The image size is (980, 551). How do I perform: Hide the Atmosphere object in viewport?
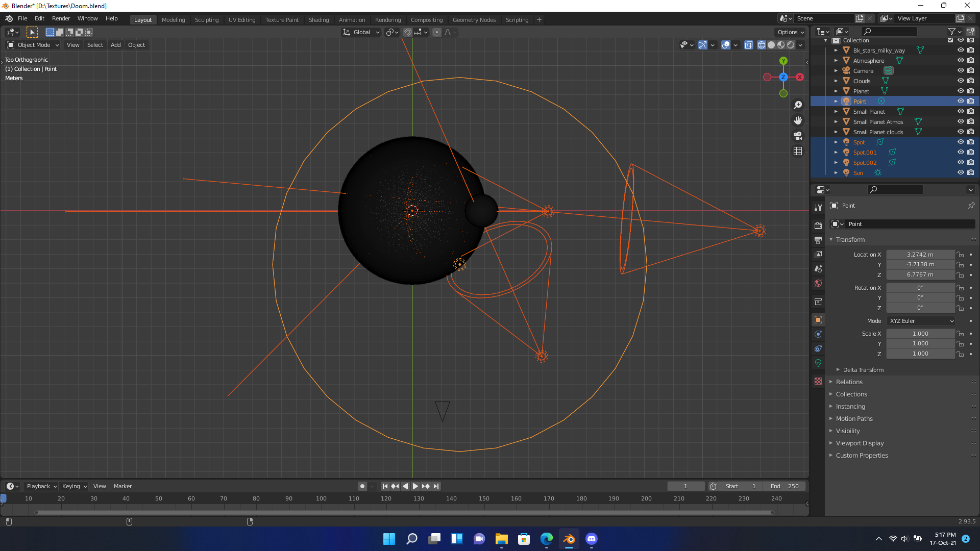coord(961,60)
